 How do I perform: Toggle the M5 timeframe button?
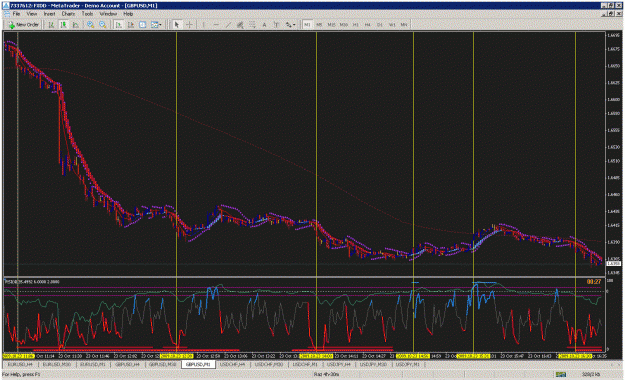[319, 25]
